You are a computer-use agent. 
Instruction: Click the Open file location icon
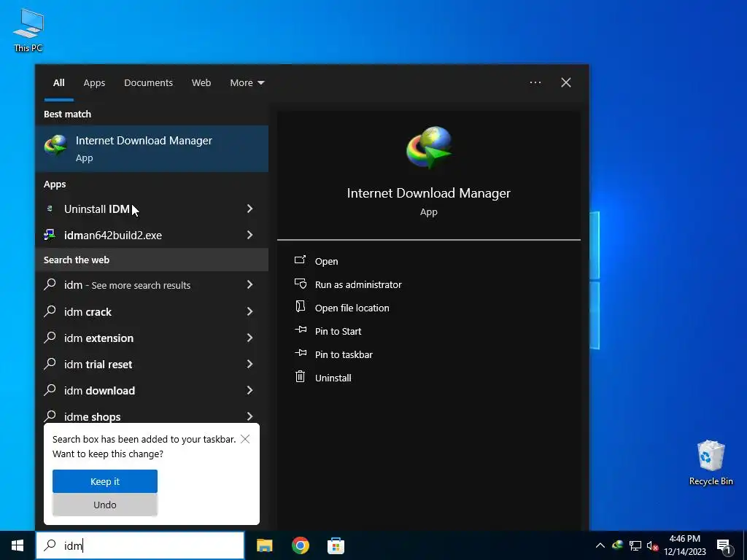coord(300,307)
